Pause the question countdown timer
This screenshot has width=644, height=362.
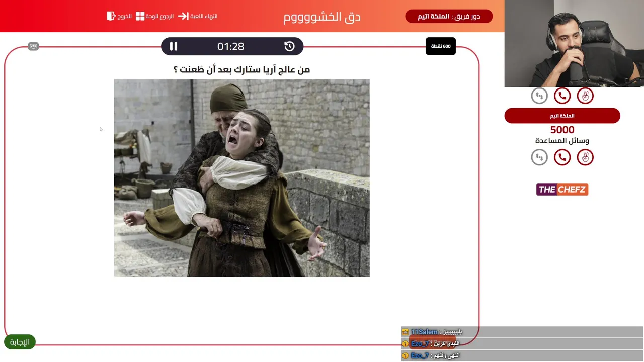coord(174,46)
